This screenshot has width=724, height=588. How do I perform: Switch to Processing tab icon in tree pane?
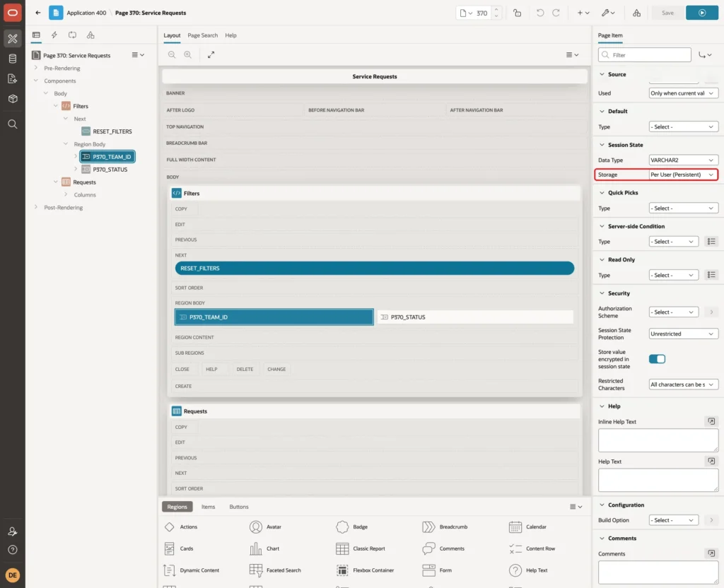click(73, 35)
